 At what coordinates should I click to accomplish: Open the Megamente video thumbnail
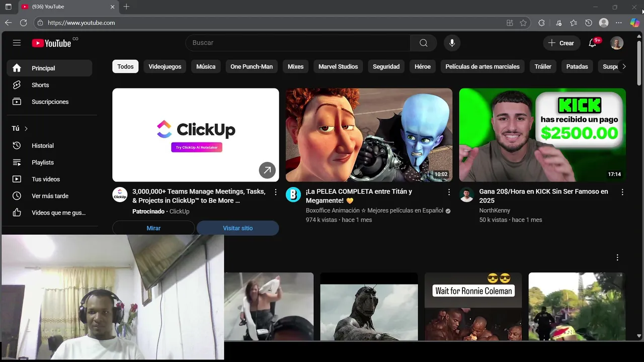coord(369,135)
